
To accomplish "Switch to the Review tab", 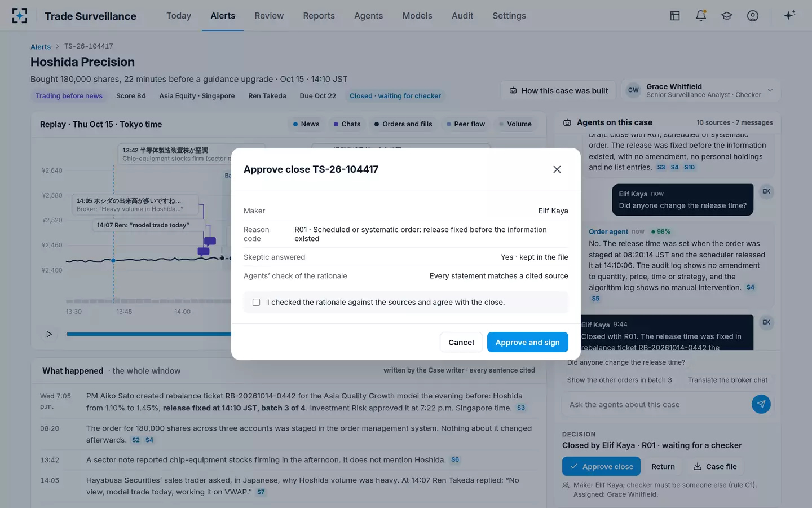I will pos(269,16).
